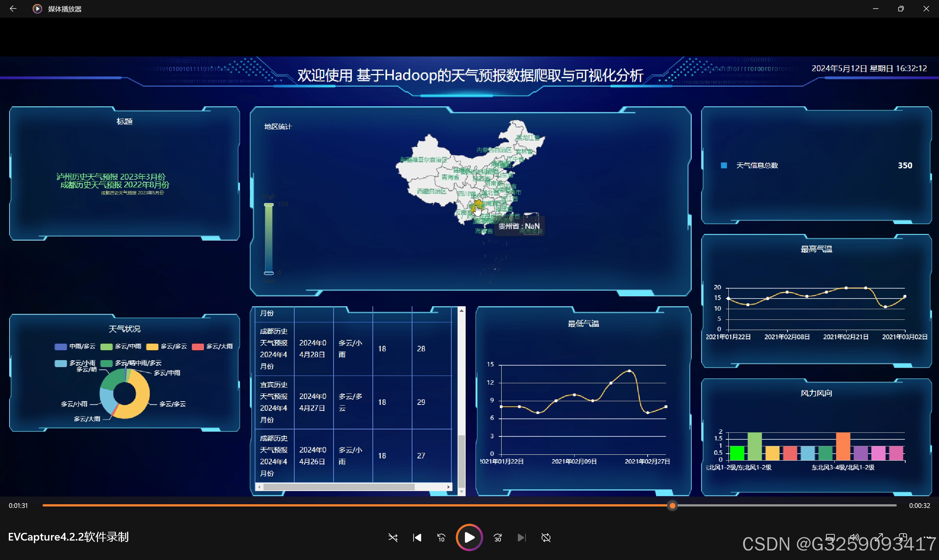The image size is (939, 560).
Task: Skip back 10 seconds
Action: 441,537
